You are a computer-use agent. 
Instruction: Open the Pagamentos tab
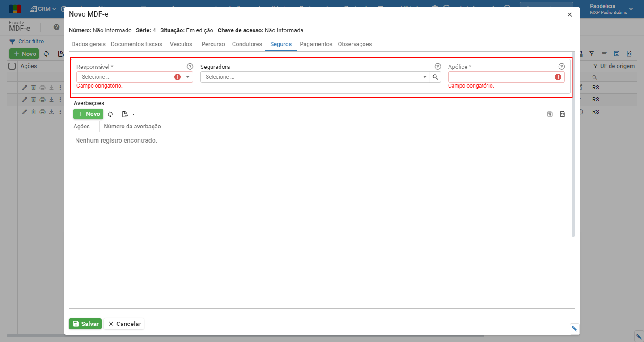click(316, 44)
